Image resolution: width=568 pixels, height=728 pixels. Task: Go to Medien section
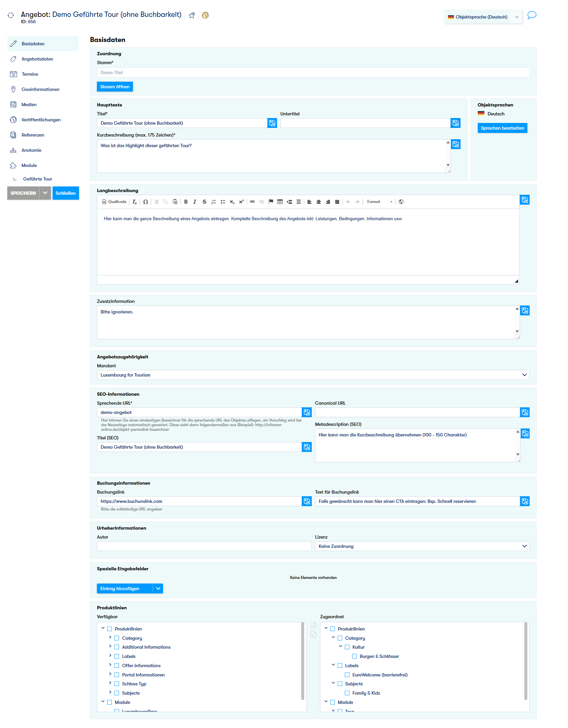[x=43, y=104]
